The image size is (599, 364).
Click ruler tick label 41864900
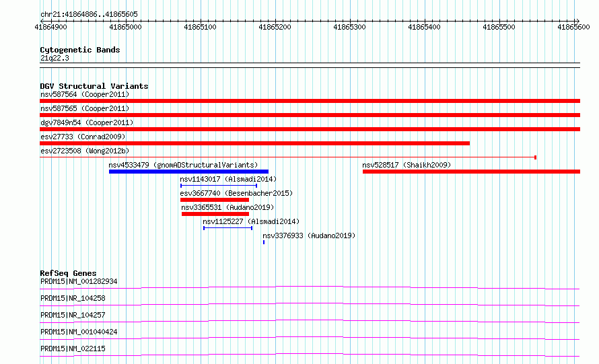[x=50, y=27]
